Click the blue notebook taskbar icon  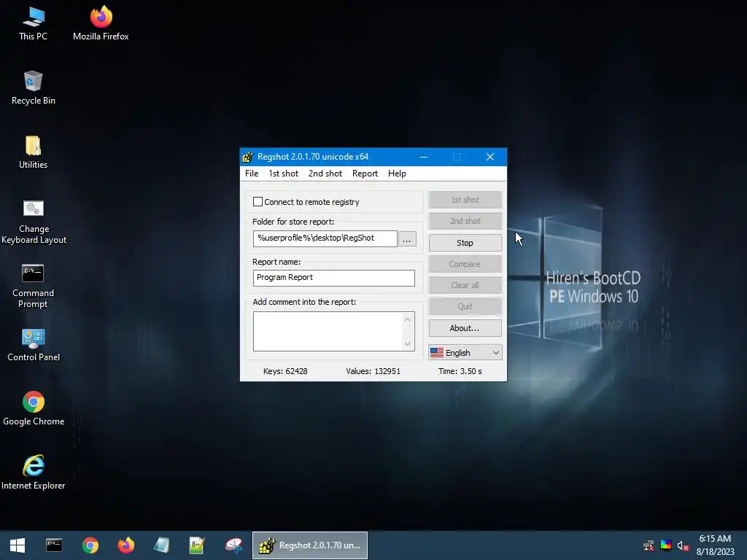(161, 545)
